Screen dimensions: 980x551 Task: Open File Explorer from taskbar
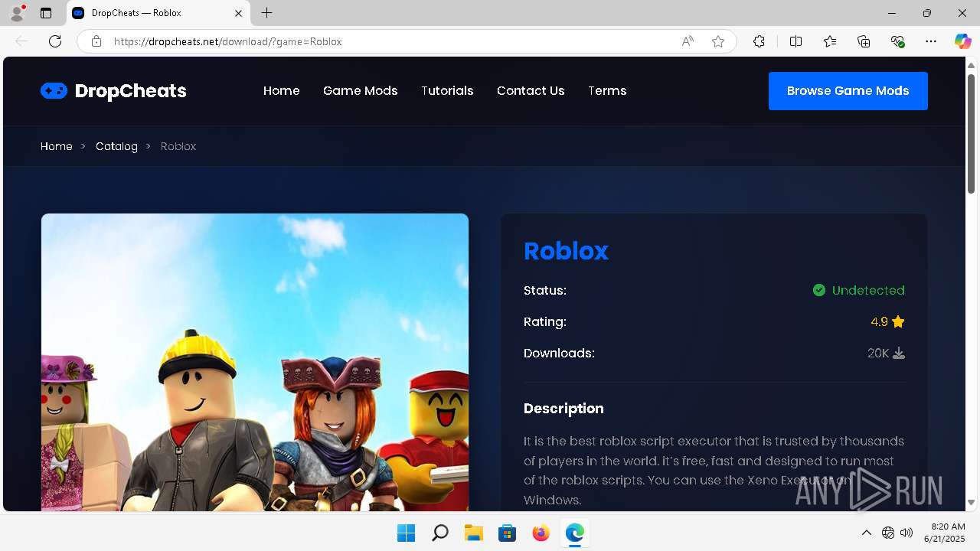coord(473,533)
